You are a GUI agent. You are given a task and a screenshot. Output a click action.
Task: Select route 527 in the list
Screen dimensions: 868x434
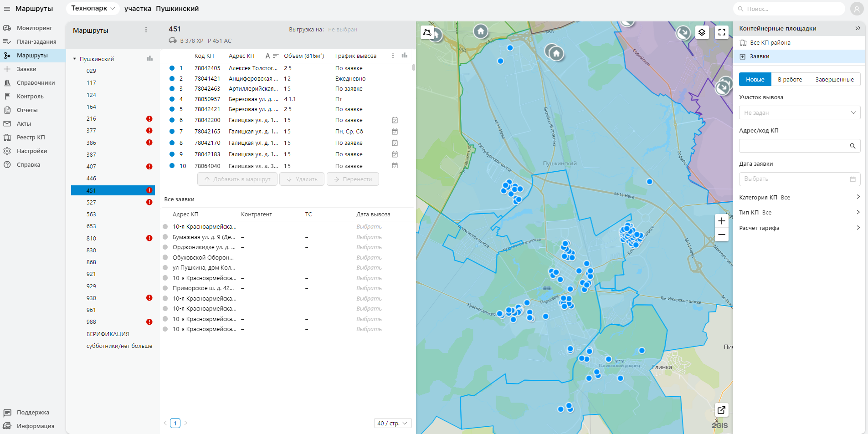92,202
